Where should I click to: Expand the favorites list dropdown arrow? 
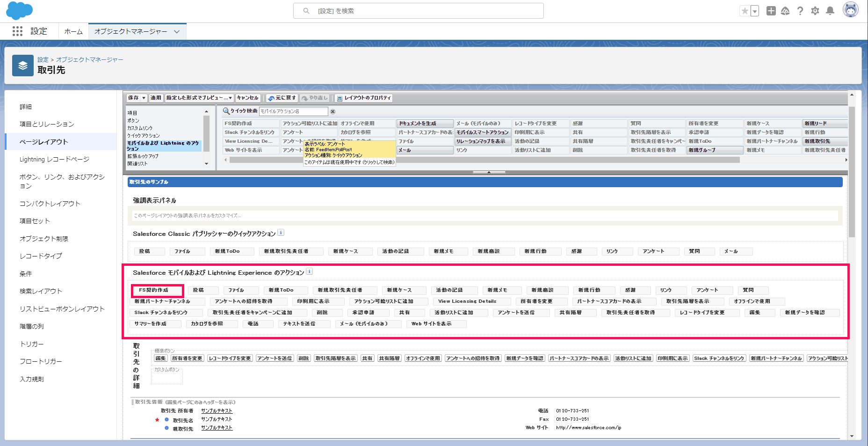[x=755, y=11]
